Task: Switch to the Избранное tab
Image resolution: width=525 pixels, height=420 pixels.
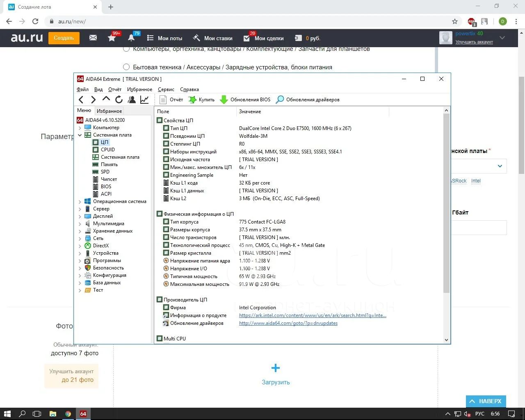Action: (x=109, y=111)
